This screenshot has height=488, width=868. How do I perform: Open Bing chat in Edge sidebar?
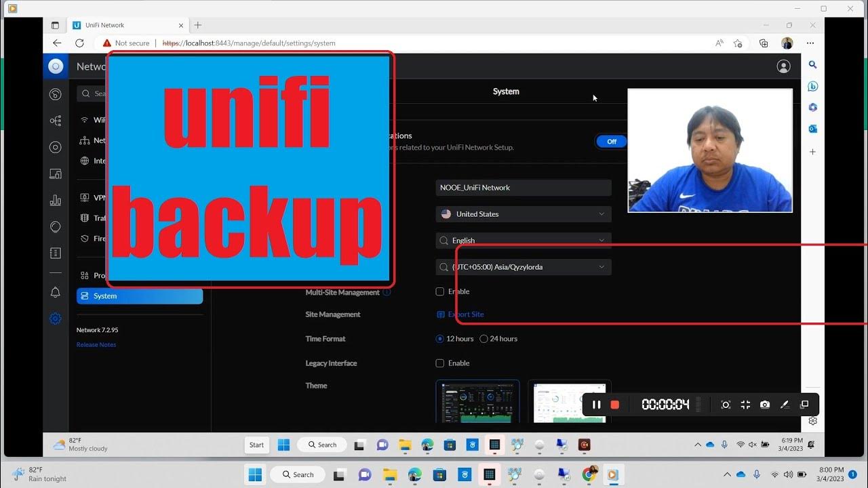point(812,86)
